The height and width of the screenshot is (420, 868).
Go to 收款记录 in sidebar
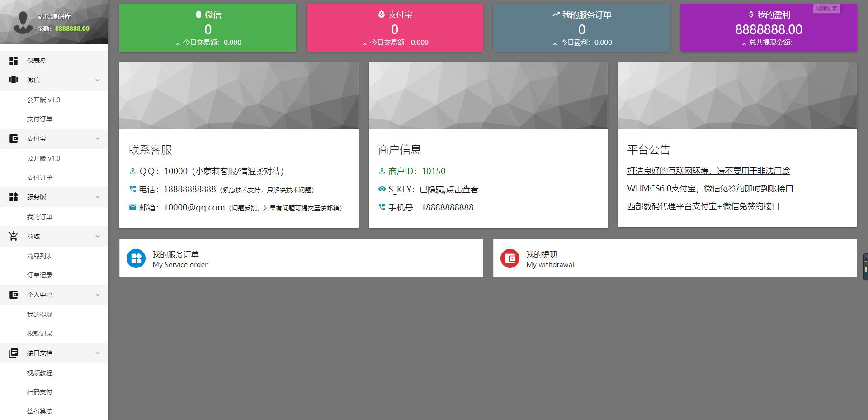click(x=40, y=334)
